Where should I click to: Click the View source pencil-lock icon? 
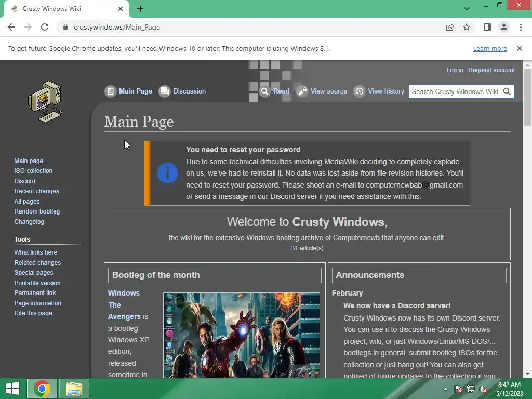click(302, 91)
